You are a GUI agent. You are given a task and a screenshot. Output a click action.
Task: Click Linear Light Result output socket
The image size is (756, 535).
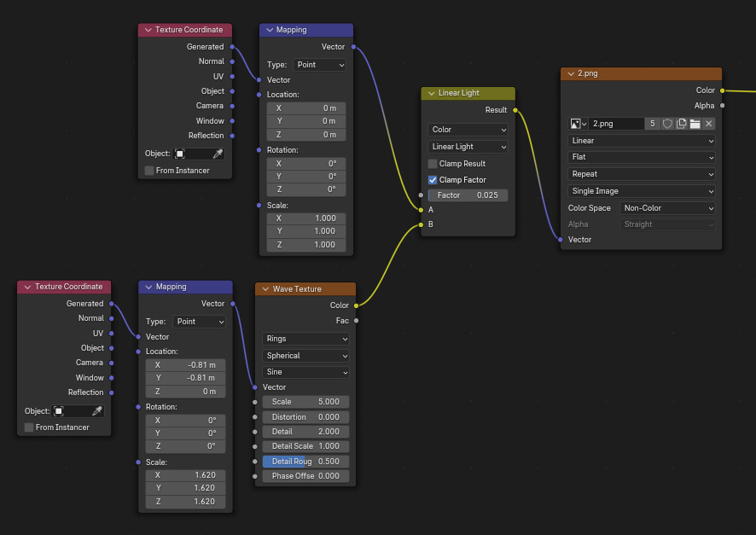click(x=515, y=110)
